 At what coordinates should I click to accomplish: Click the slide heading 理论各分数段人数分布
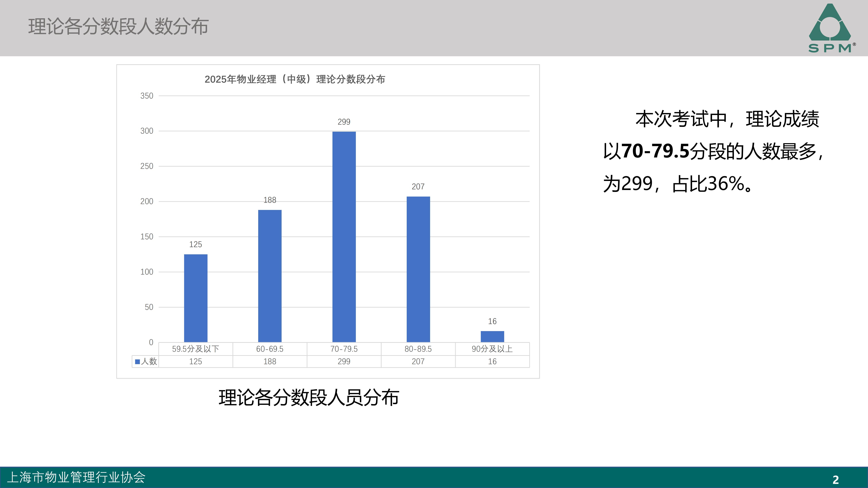pos(118,27)
